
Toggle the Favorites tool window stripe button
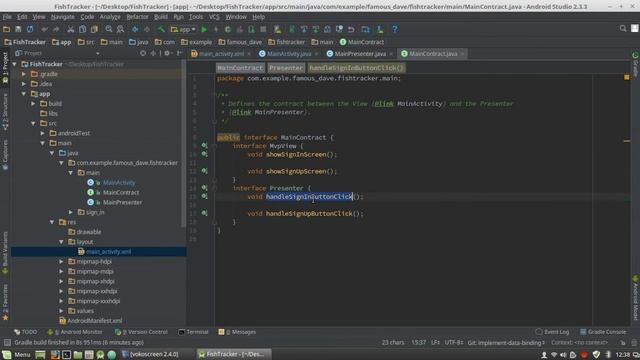(5, 302)
